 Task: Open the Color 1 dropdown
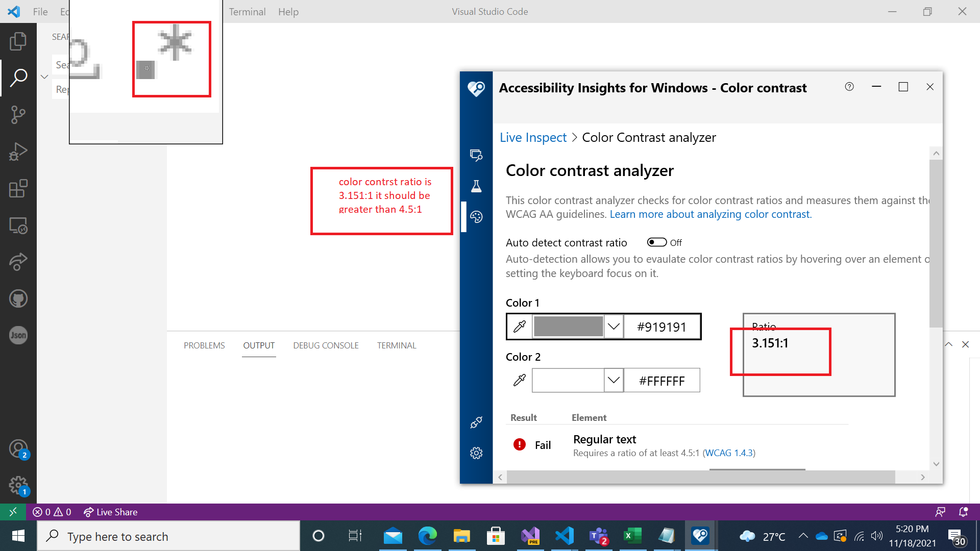614,327
